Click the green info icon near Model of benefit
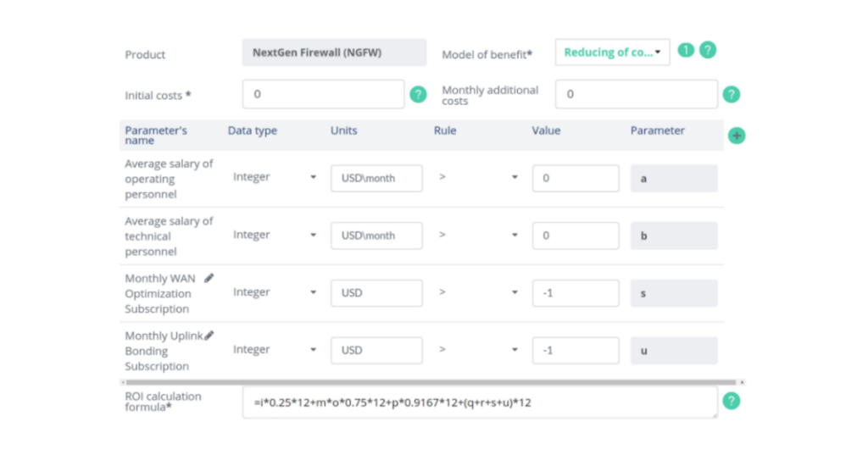 (686, 50)
